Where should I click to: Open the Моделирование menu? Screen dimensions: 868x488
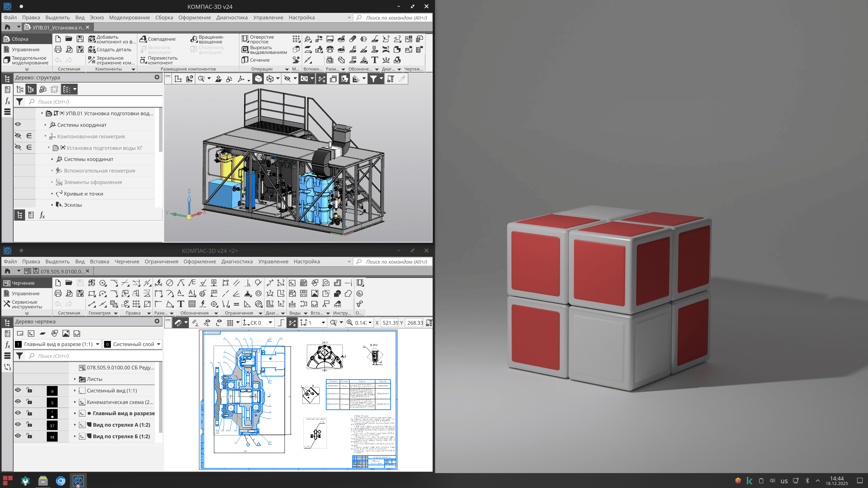tap(129, 18)
